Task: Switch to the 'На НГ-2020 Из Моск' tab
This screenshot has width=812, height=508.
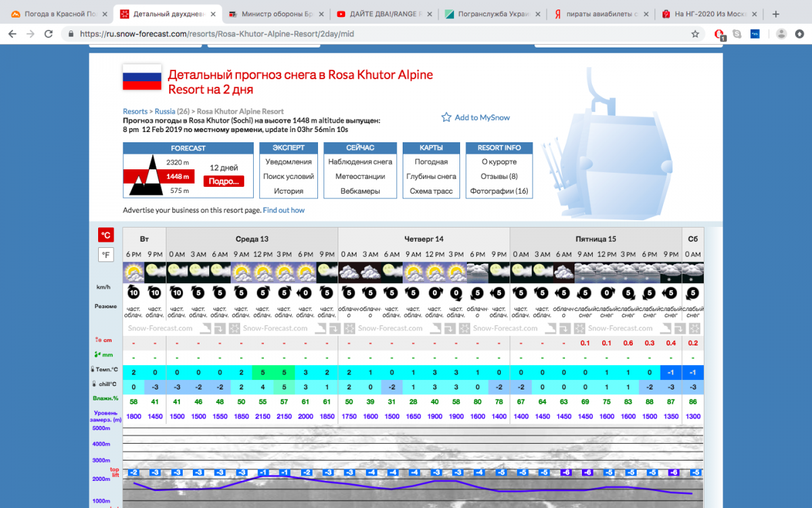Action: tap(708, 14)
